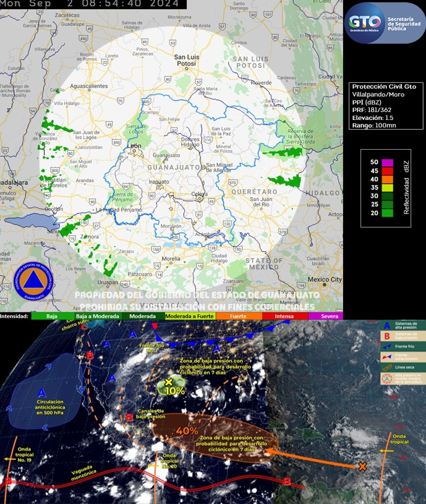Select the 50 dBZ magenta swatch

(388, 162)
